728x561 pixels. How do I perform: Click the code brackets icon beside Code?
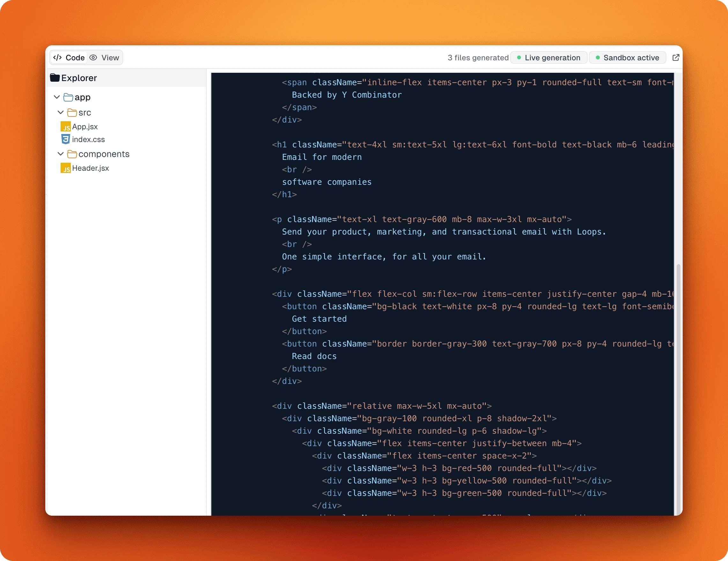[x=58, y=57]
